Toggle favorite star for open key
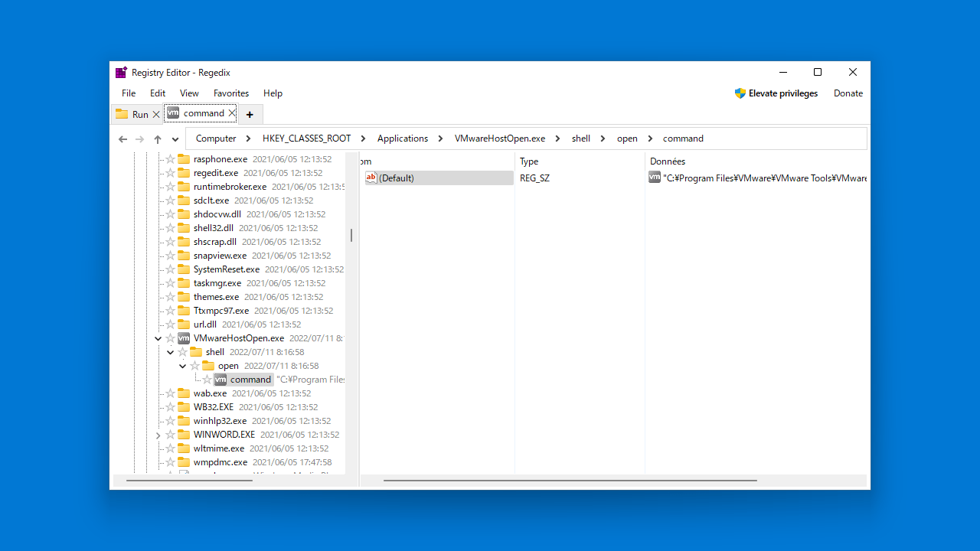980x551 pixels. [x=194, y=366]
